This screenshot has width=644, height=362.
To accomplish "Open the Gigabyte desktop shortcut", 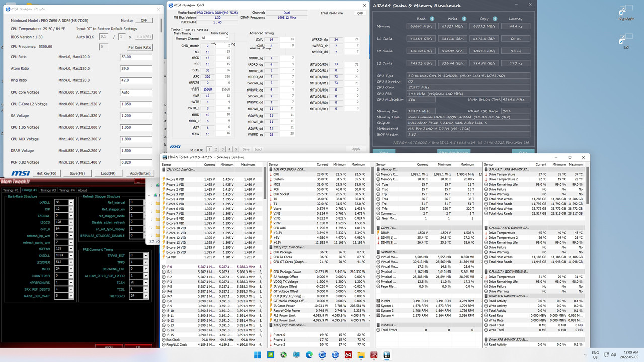I will pos(625,13).
